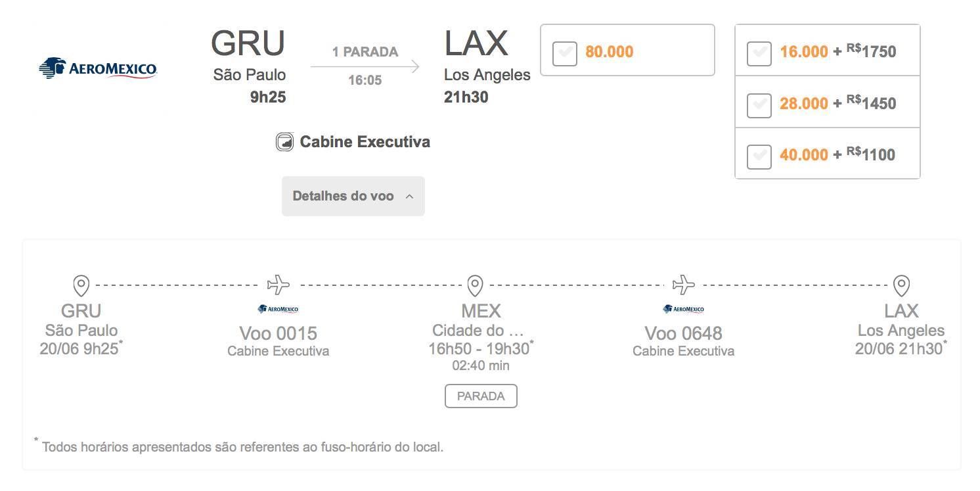Click the small Aeromexico logo above Voo 0648
The image size is (980, 491).
coord(683,309)
